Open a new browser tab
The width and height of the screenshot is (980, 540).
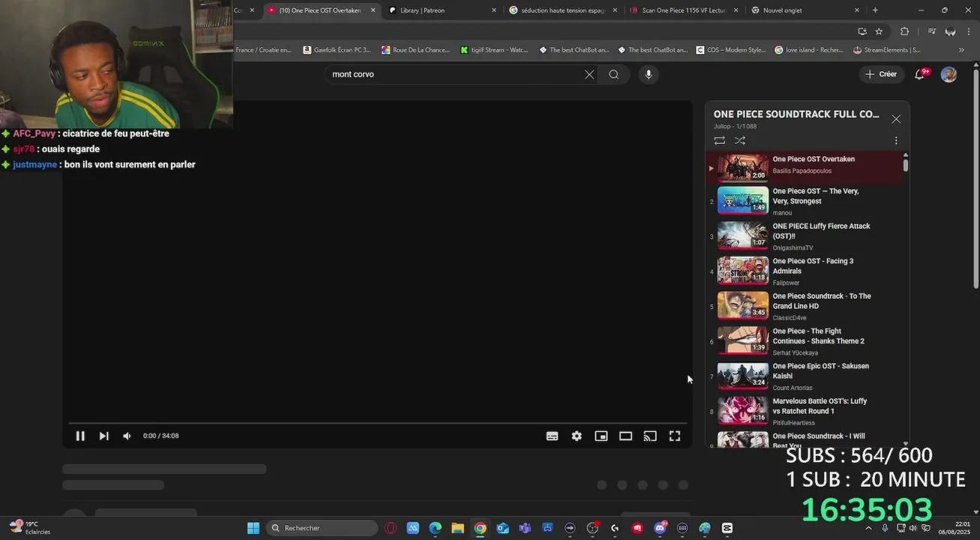pos(875,10)
